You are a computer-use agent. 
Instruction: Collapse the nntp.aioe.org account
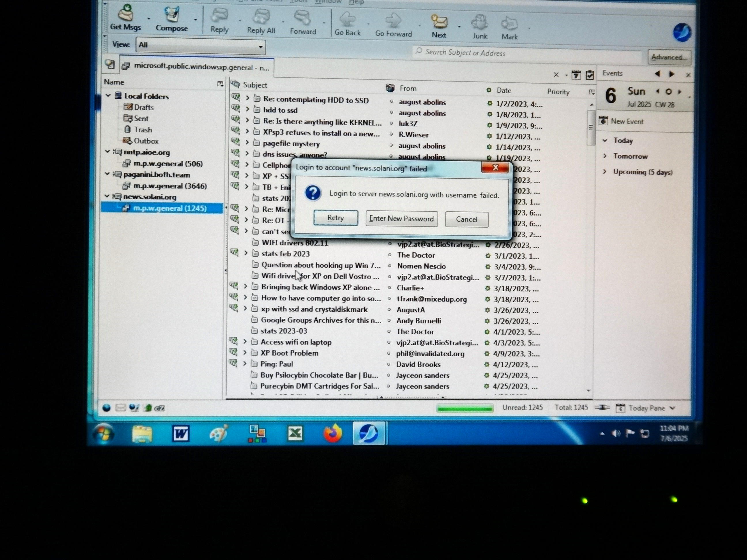point(107,152)
